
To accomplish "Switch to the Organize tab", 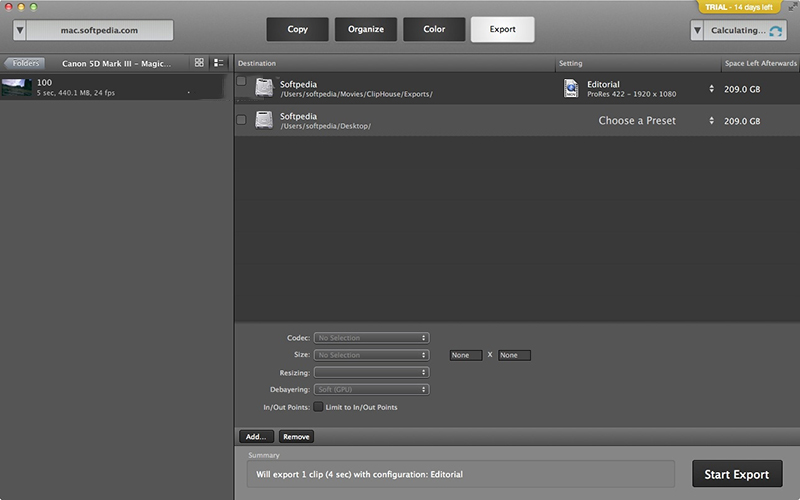I will click(x=366, y=29).
